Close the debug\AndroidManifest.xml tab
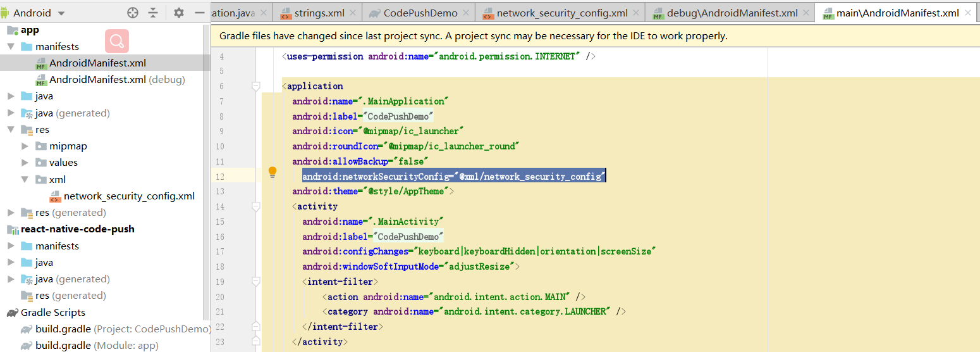This screenshot has width=980, height=352. (x=807, y=13)
